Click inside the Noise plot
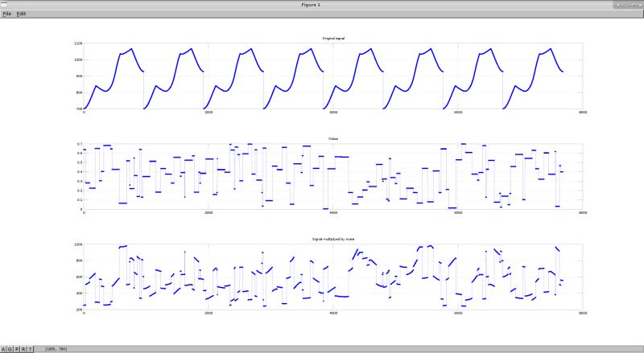The width and height of the screenshot is (644, 353). pyautogui.click(x=333, y=177)
